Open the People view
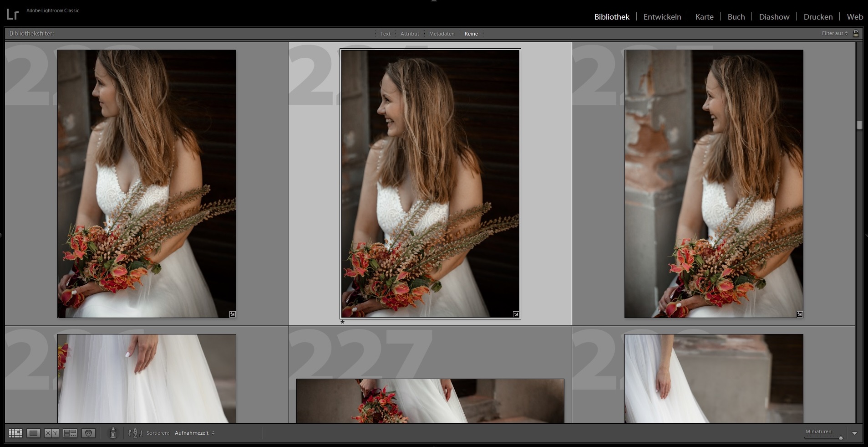The image size is (868, 447). (89, 433)
